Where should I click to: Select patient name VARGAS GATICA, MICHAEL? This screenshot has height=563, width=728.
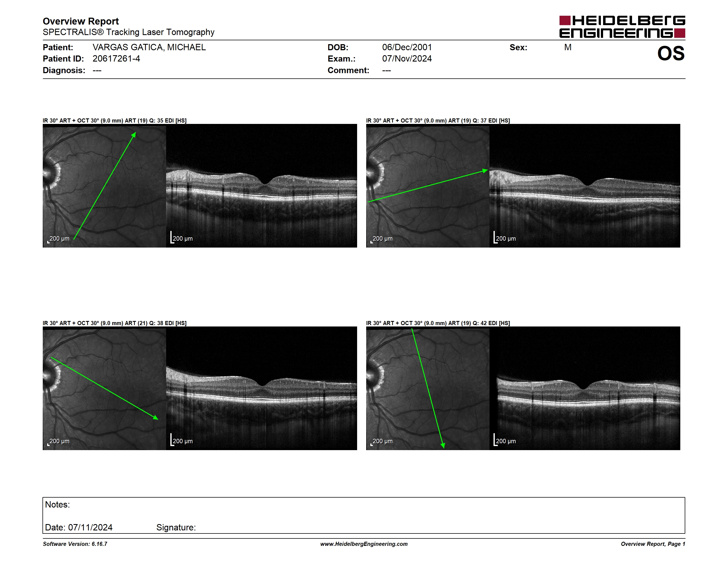[x=149, y=47]
